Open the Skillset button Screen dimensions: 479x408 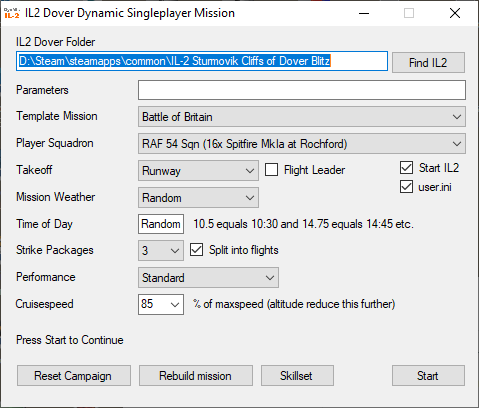[x=297, y=376]
